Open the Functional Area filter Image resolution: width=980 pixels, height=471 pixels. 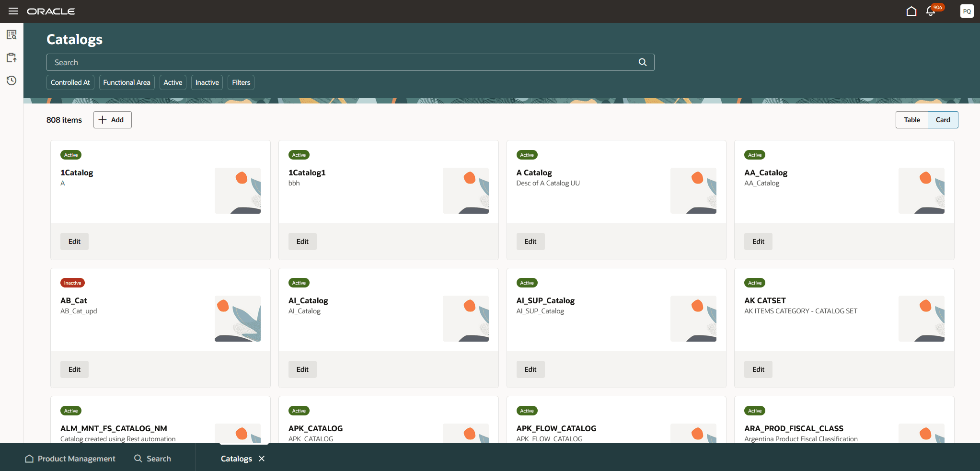click(127, 82)
